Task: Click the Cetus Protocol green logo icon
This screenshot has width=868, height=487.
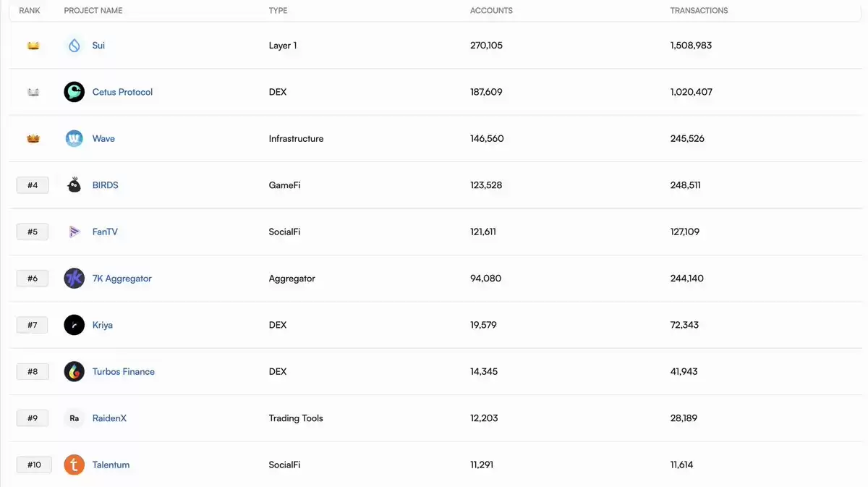Action: click(74, 92)
